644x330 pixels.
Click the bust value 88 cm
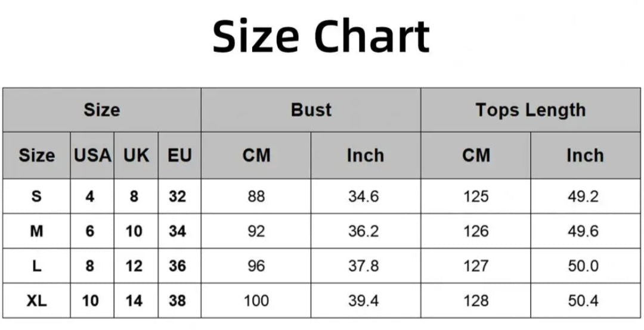256,197
